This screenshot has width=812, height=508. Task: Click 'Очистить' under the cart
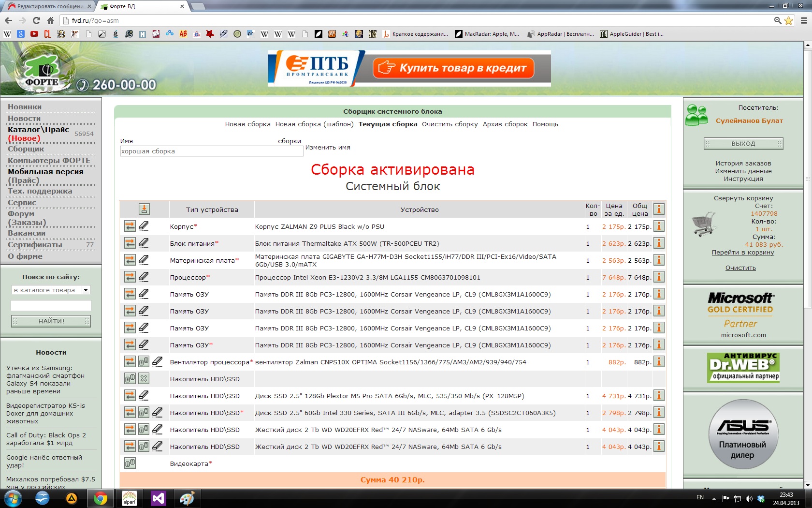pyautogui.click(x=740, y=268)
